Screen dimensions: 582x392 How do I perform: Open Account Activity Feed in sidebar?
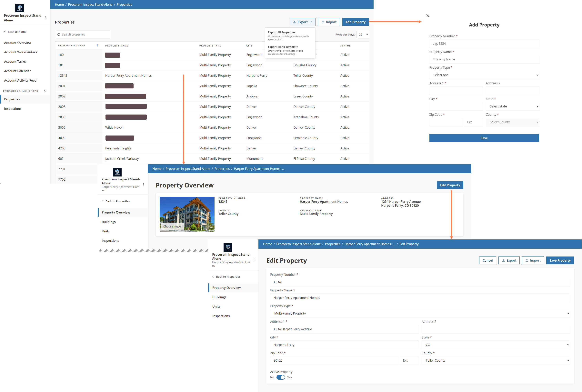pyautogui.click(x=20, y=81)
